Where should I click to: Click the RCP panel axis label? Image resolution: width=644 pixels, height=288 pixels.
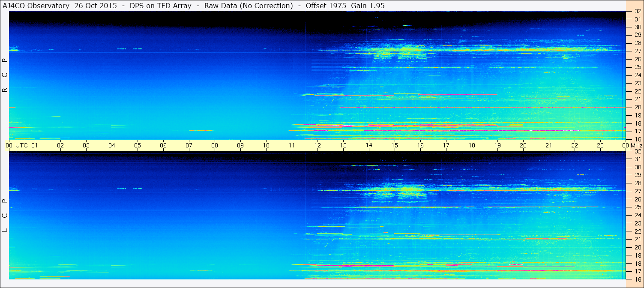point(5,75)
